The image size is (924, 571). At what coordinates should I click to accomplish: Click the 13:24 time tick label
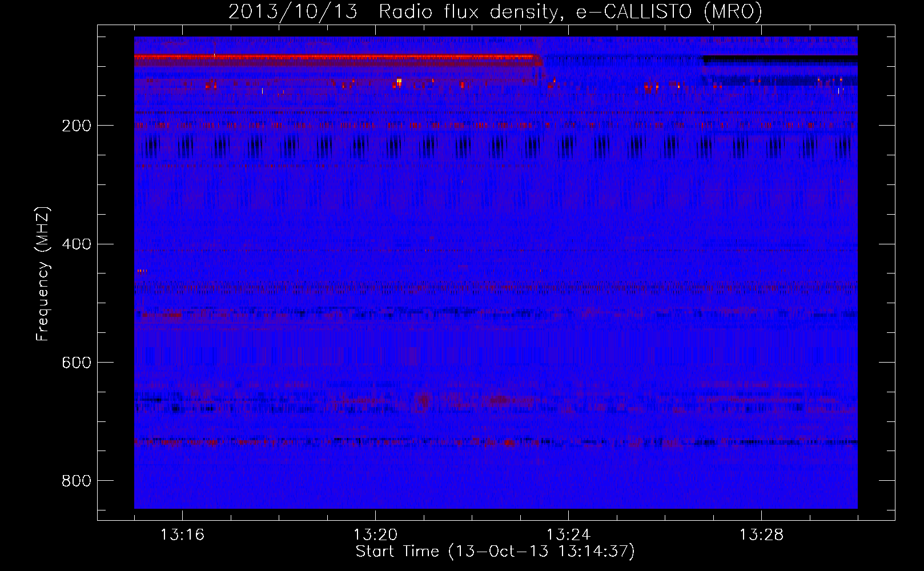pos(568,535)
